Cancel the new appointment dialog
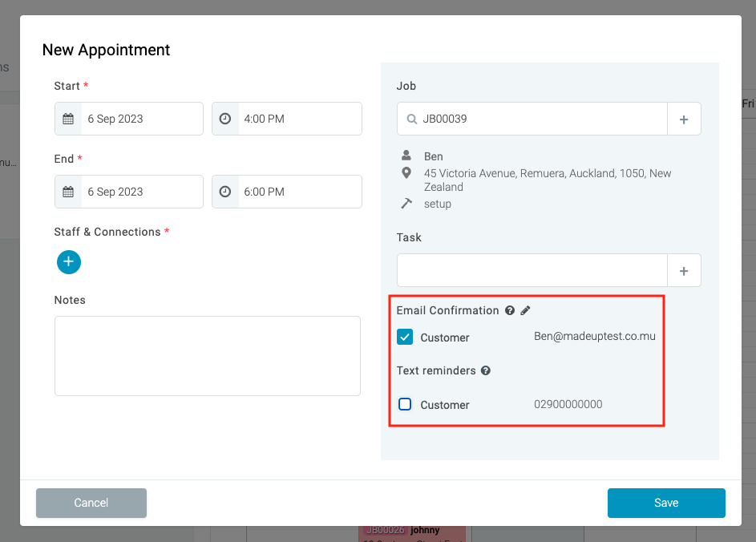 [91, 503]
